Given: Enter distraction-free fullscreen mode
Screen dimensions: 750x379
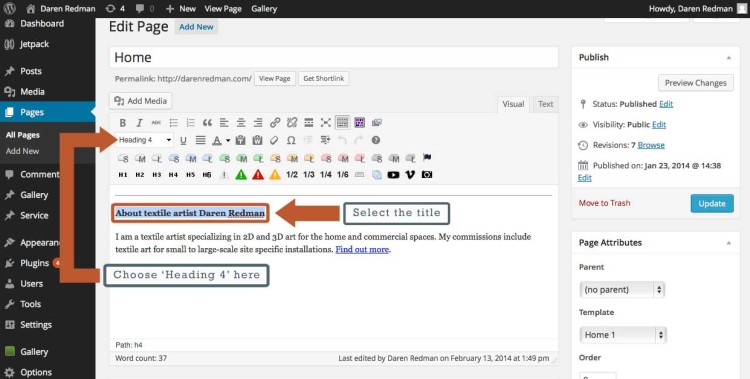Looking at the screenshot, I should [326, 123].
